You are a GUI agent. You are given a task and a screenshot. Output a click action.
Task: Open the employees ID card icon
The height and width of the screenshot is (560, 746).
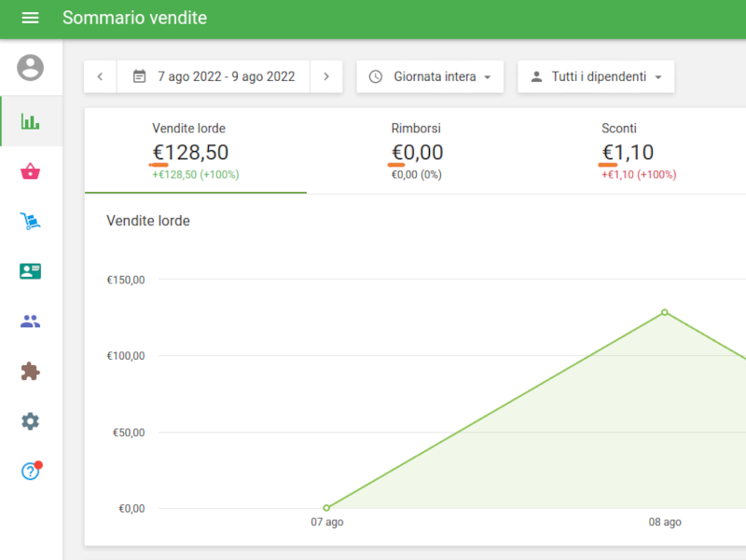click(x=31, y=271)
